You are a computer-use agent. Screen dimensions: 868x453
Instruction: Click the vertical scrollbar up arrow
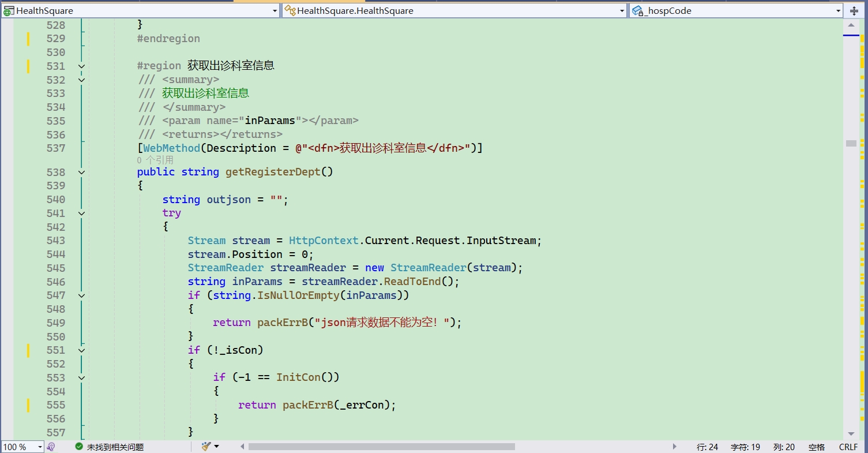tap(851, 25)
